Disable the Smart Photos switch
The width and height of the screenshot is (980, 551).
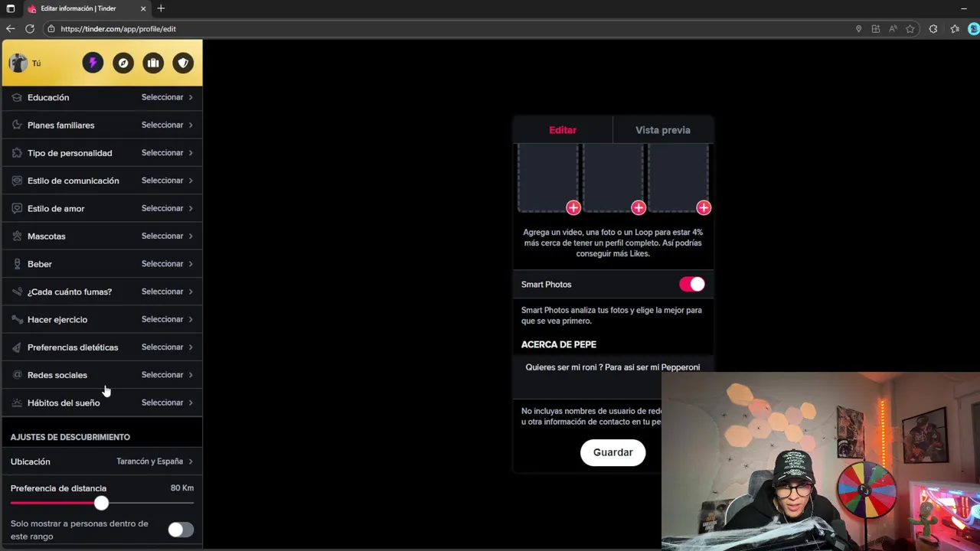click(692, 285)
